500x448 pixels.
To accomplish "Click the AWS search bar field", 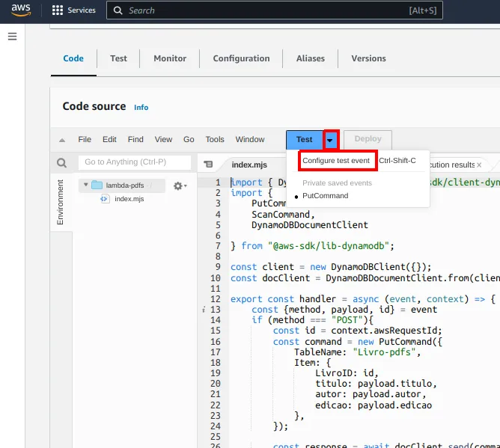I will tap(274, 10).
